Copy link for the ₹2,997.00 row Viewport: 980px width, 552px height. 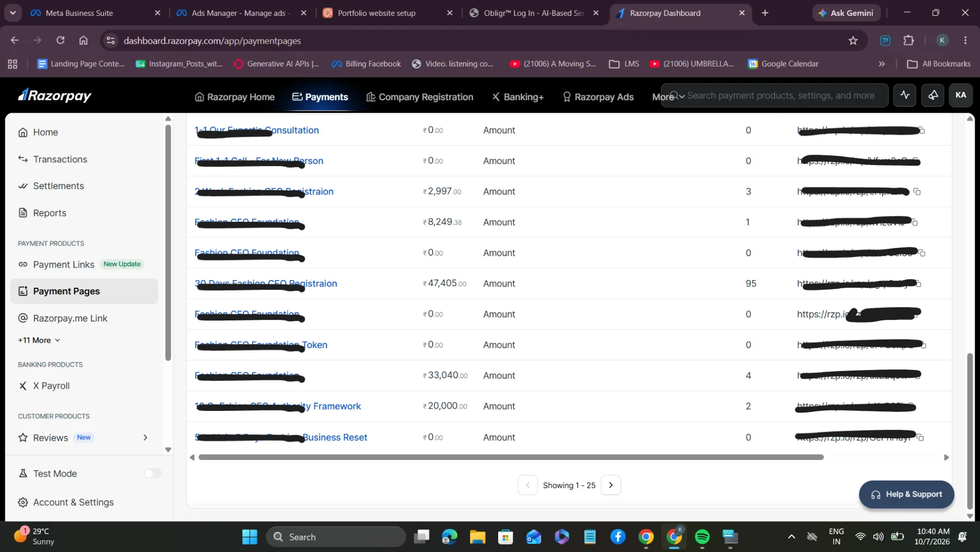click(917, 192)
